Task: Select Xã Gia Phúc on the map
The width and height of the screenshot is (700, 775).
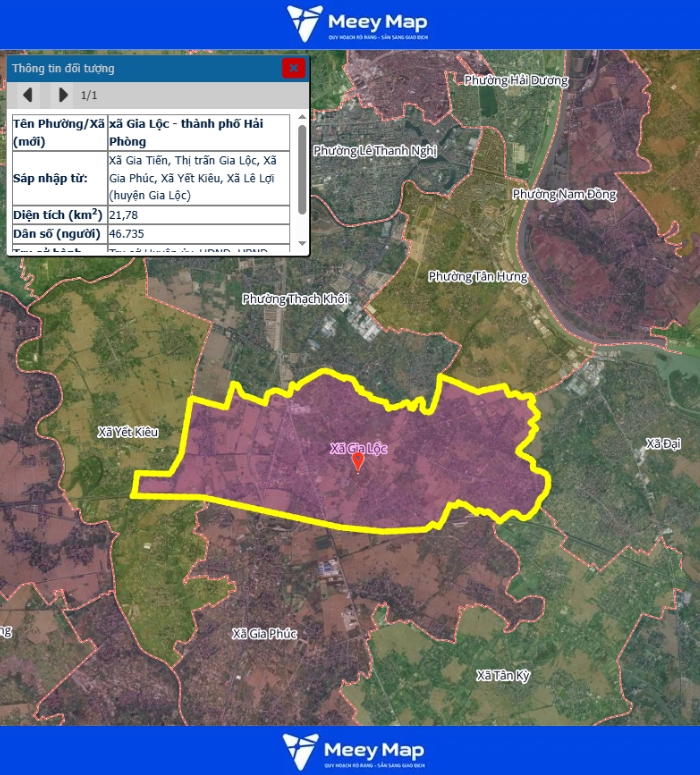Action: click(265, 633)
